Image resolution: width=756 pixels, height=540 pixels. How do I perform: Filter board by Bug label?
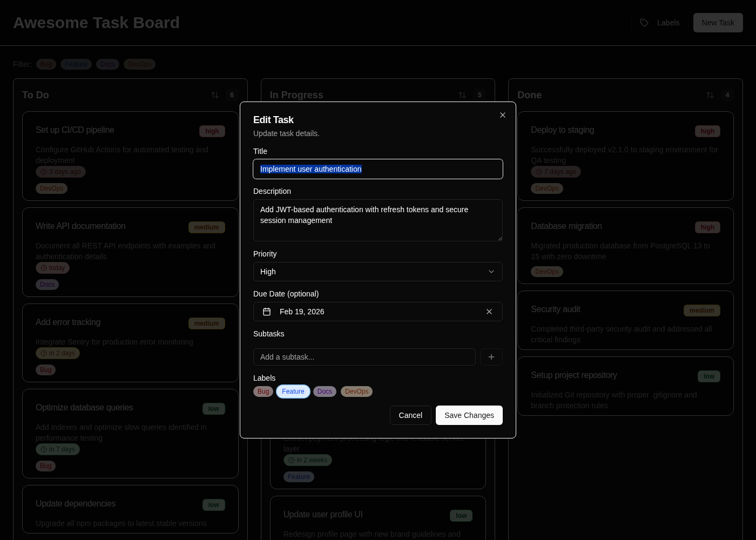[x=46, y=64]
